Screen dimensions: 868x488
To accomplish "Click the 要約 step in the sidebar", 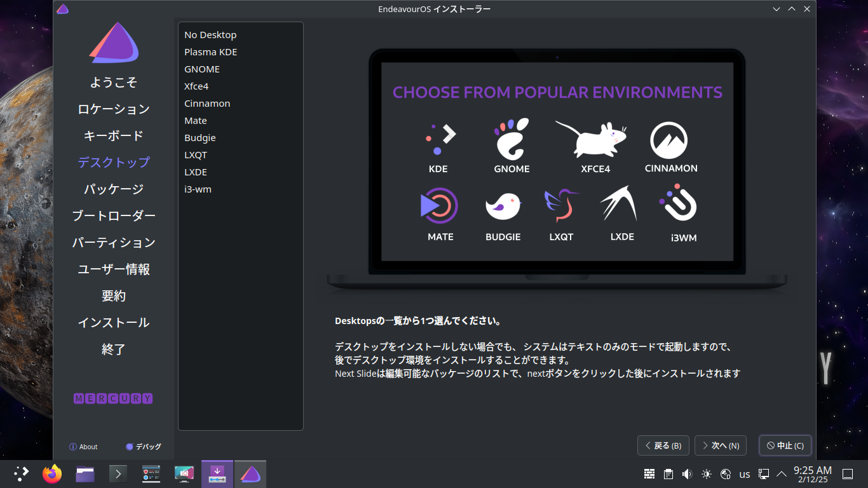I will (114, 296).
